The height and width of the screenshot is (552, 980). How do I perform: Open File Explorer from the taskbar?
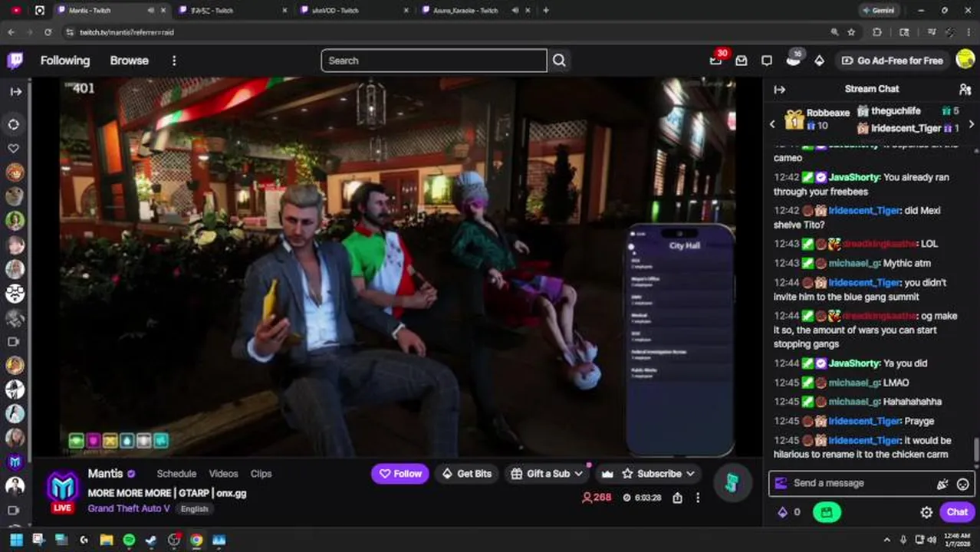click(107, 540)
